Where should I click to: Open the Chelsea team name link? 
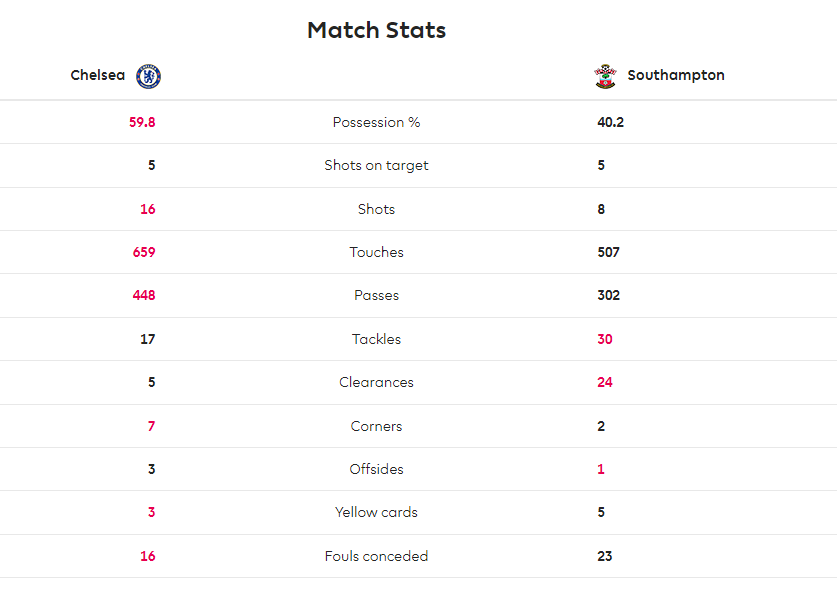click(98, 75)
